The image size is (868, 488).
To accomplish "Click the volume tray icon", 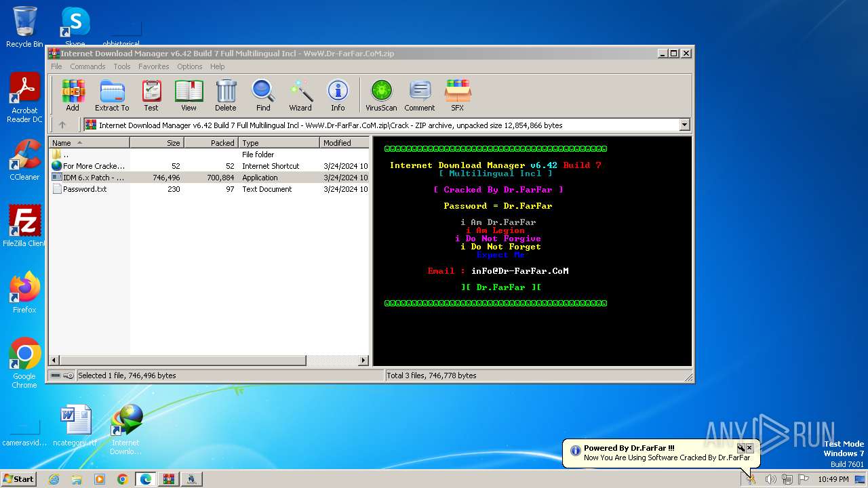I will pos(770,479).
